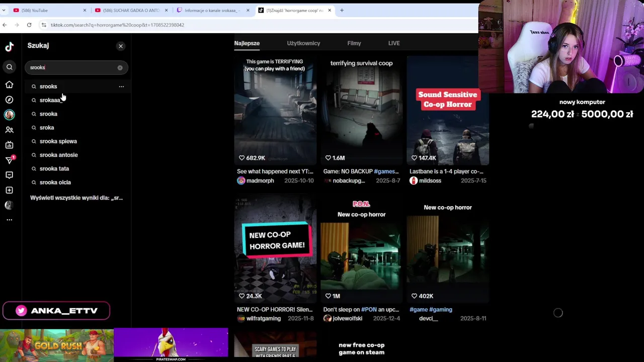Select the 'LIVE' results tab
This screenshot has width=644, height=362.
point(394,43)
